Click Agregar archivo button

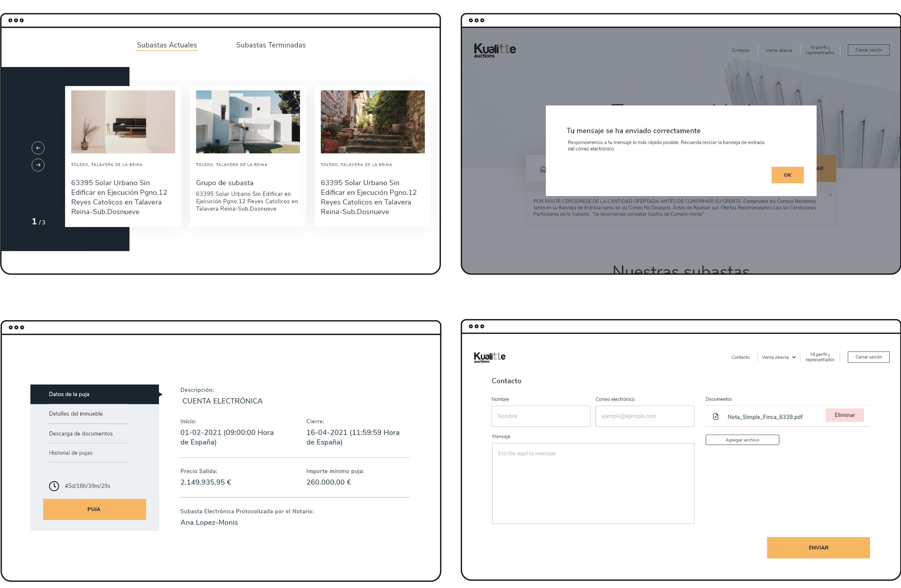(742, 440)
